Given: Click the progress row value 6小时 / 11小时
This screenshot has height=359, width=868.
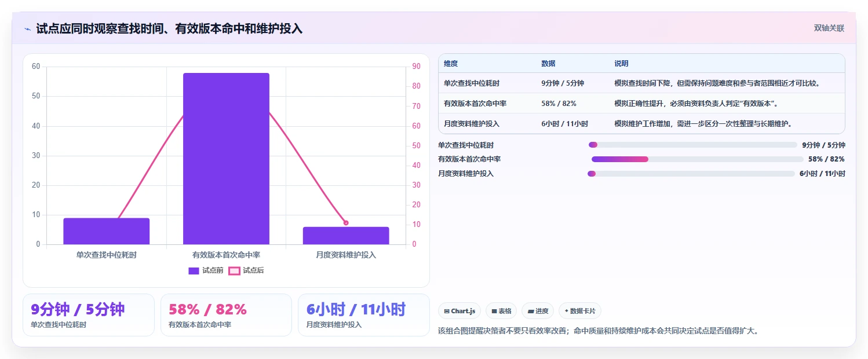Looking at the screenshot, I should coord(822,174).
